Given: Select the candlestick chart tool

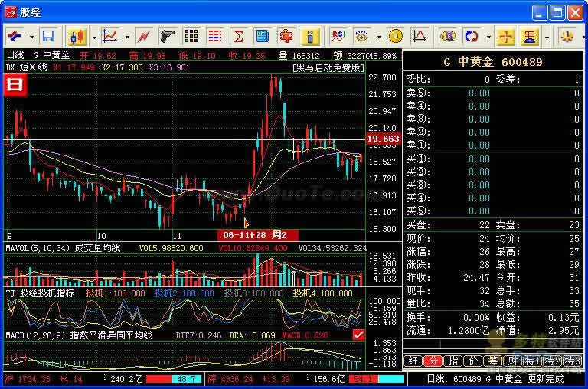Looking at the screenshot, I should click(x=76, y=36).
